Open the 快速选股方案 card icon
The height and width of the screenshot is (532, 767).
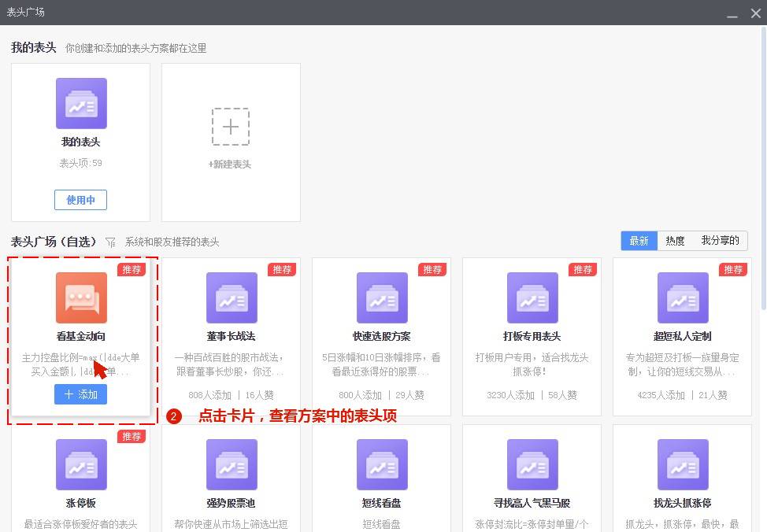tap(382, 297)
